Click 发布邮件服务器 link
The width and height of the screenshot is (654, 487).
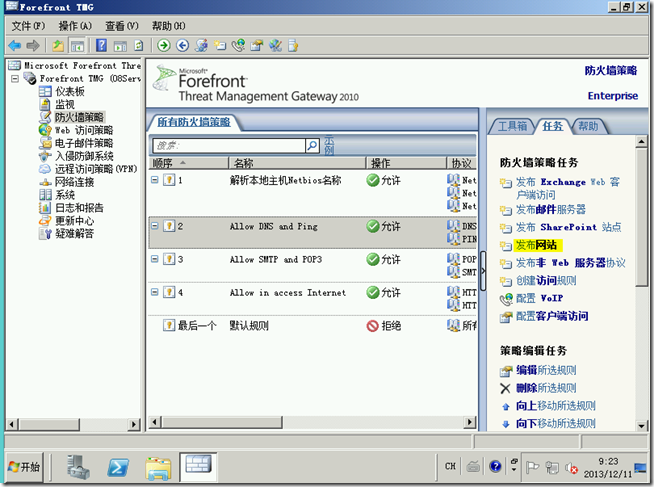[551, 209]
